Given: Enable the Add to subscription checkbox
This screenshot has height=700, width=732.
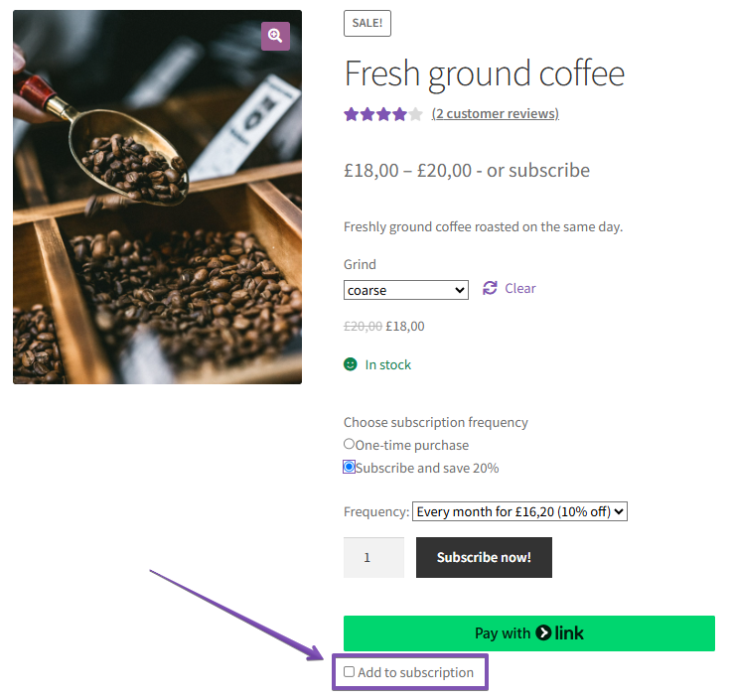Looking at the screenshot, I should pos(349,672).
